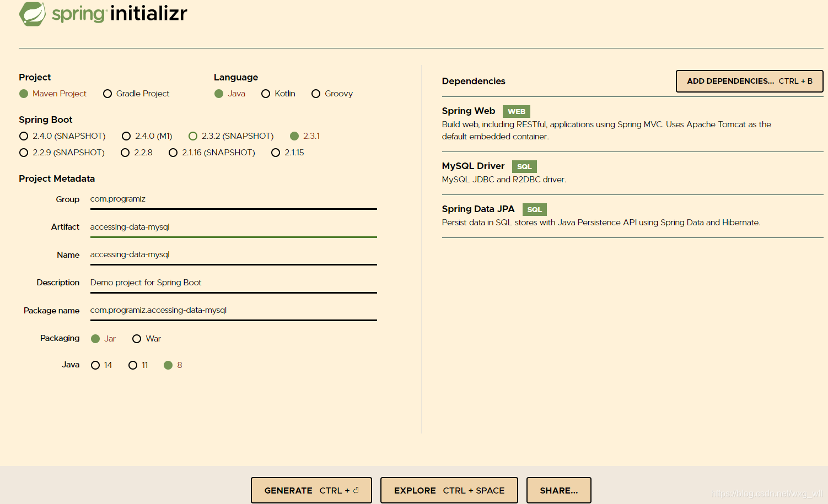Click the Explore button

point(449,490)
